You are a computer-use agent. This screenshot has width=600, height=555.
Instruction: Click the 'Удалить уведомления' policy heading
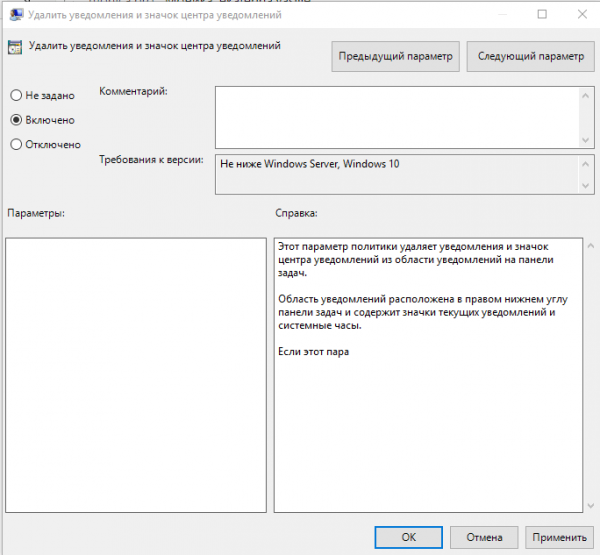click(155, 46)
